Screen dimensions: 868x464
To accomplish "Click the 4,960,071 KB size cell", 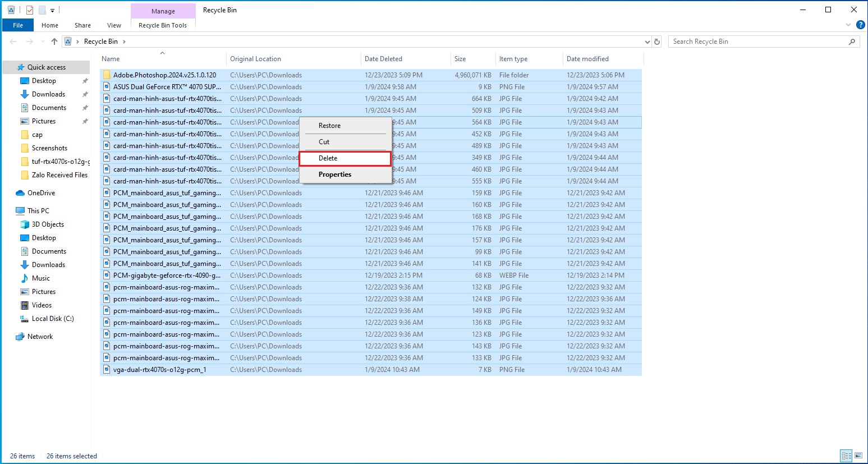I will point(473,75).
